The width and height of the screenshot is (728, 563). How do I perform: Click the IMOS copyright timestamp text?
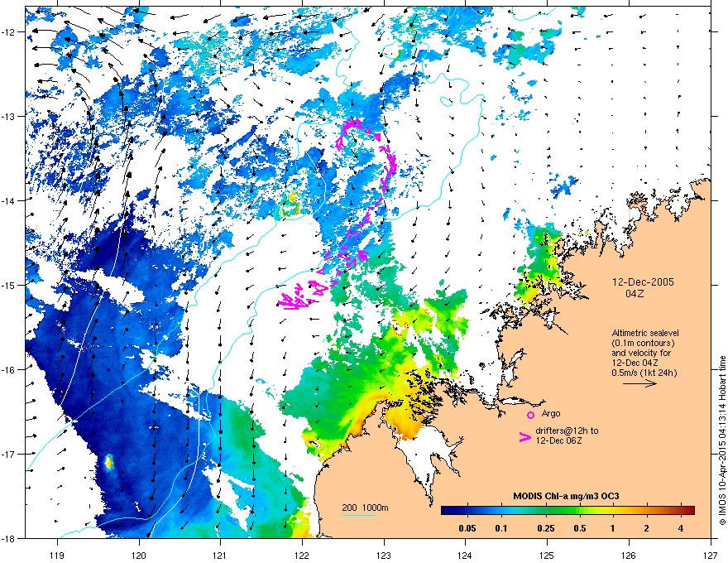click(722, 440)
